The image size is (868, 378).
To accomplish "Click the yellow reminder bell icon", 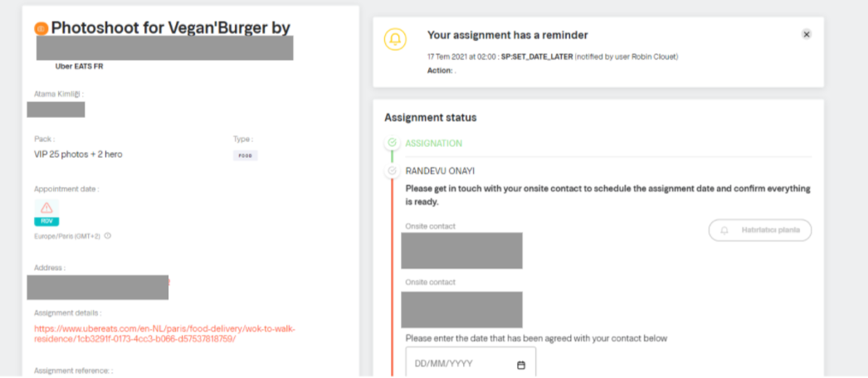I will [395, 39].
